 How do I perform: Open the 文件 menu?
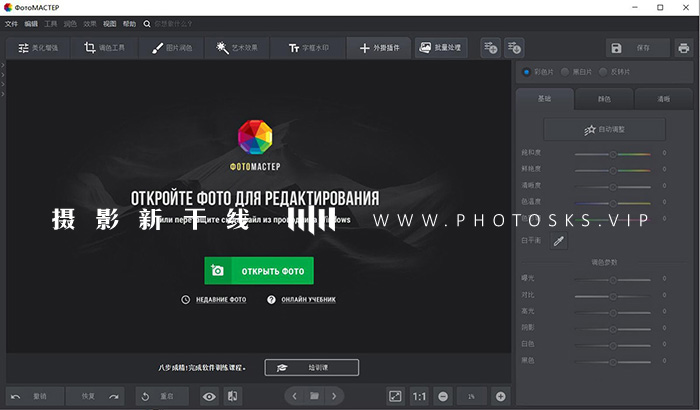point(11,24)
